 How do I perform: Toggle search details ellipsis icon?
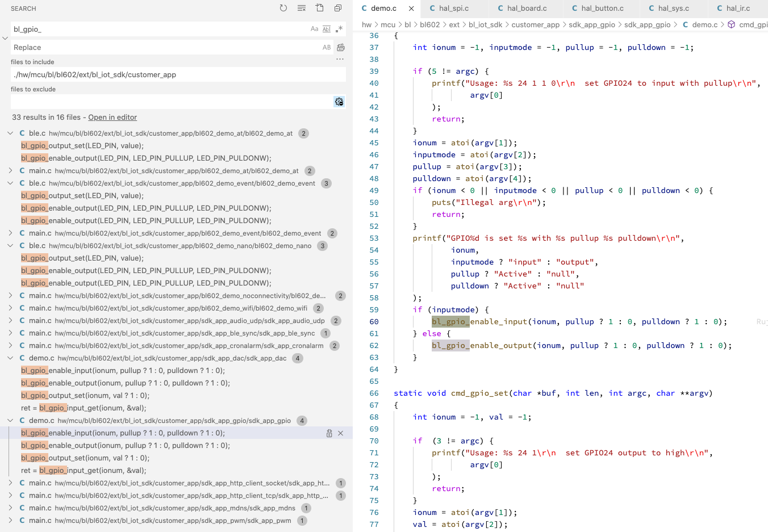tap(340, 60)
